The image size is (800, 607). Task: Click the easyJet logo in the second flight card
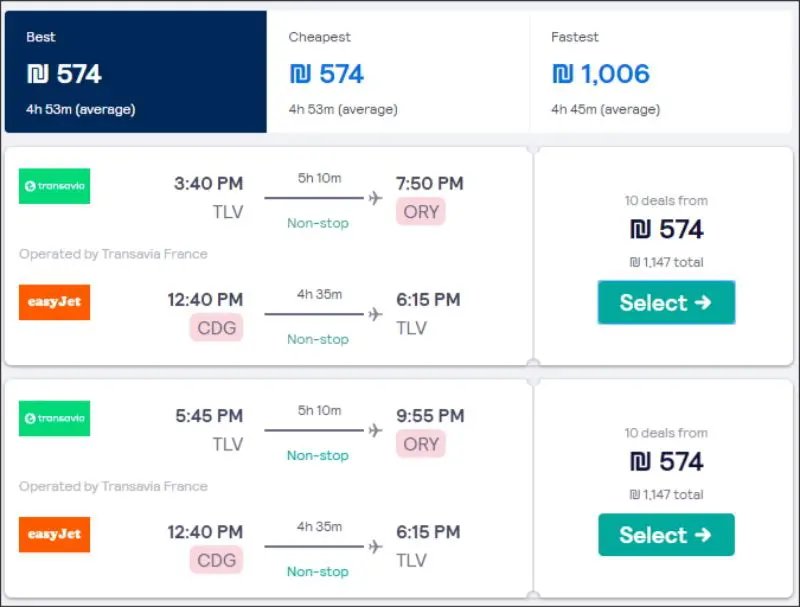point(55,534)
